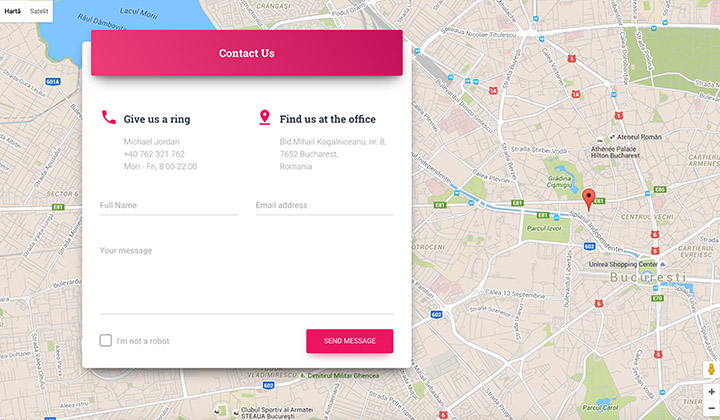The width and height of the screenshot is (720, 420).
Task: Switch map to Hartă view
Action: point(13,10)
